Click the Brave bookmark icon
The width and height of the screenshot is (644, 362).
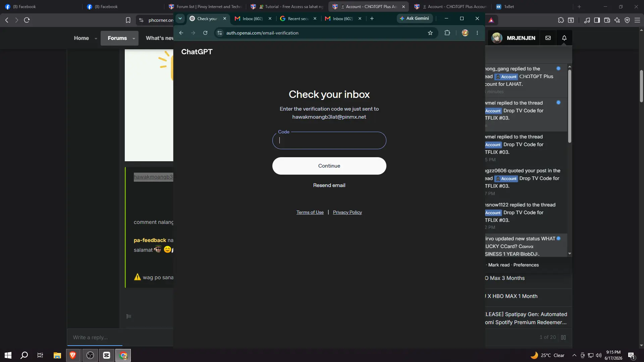pos(128,20)
